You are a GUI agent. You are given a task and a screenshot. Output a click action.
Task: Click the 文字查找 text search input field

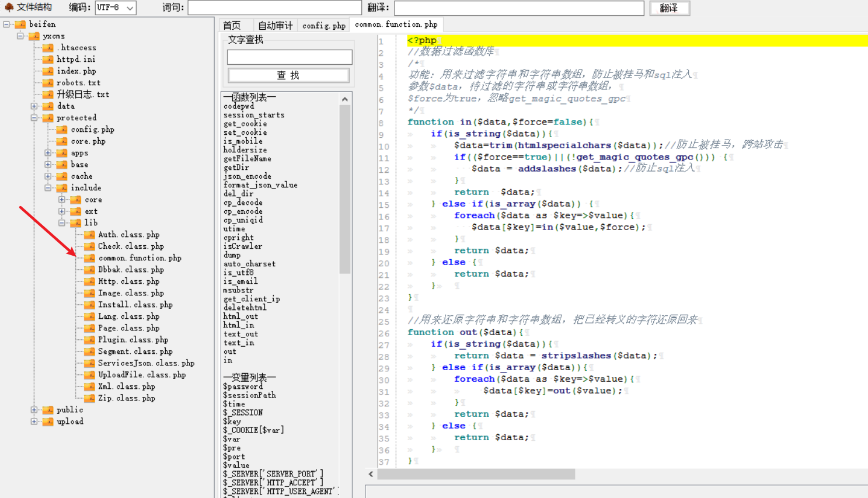pyautogui.click(x=289, y=57)
